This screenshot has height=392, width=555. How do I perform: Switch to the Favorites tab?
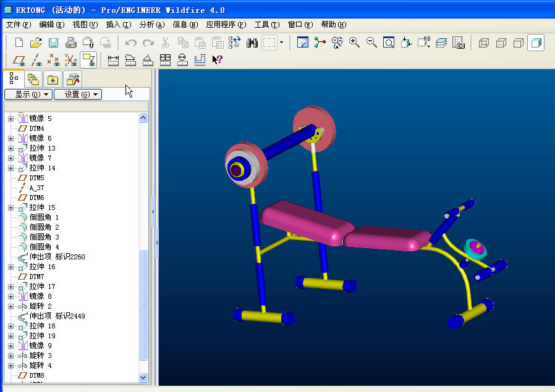point(53,79)
